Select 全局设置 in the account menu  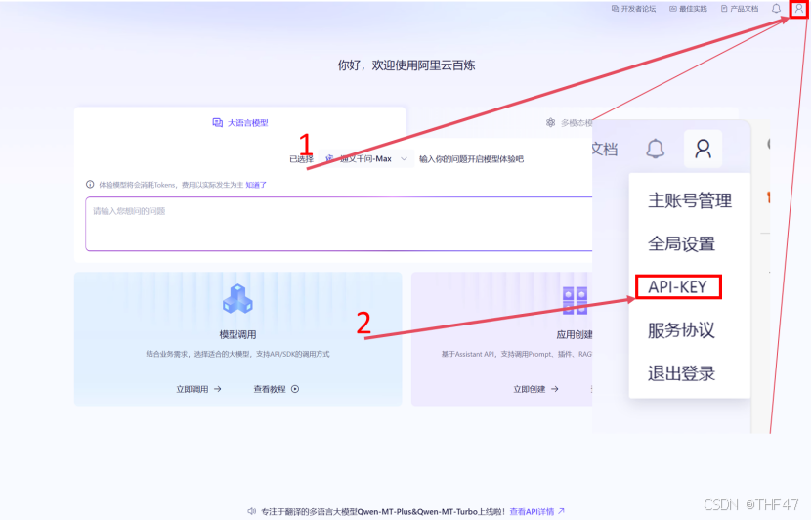coord(681,243)
